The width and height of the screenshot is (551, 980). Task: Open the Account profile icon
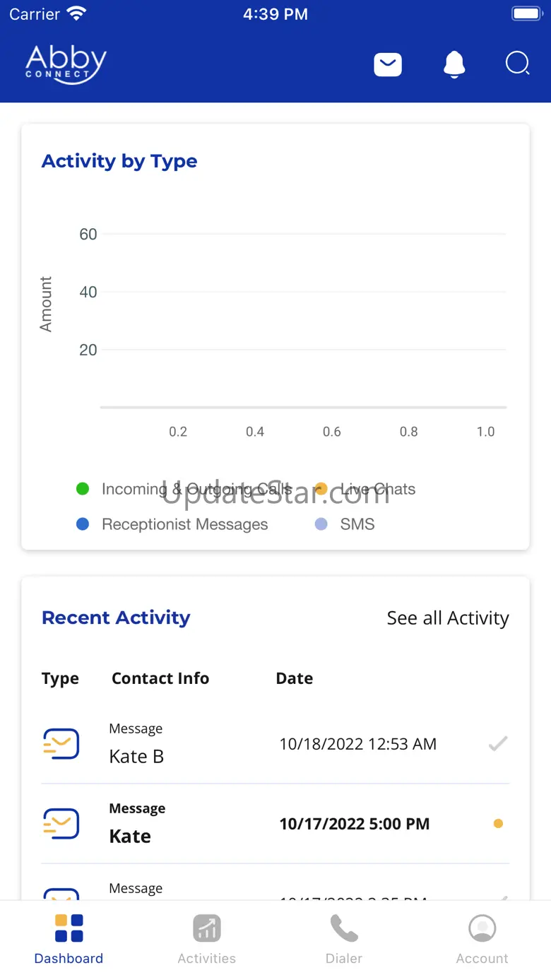pyautogui.click(x=482, y=928)
